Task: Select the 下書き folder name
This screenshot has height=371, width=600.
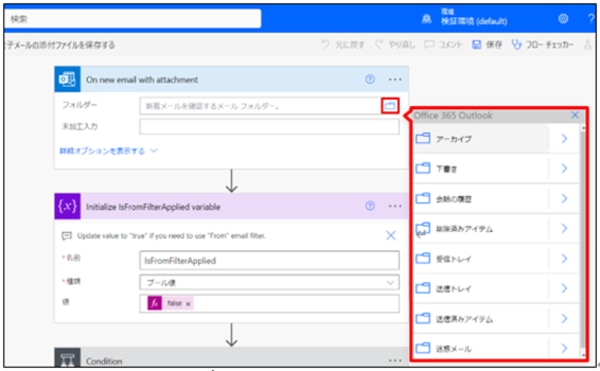Action: (447, 169)
